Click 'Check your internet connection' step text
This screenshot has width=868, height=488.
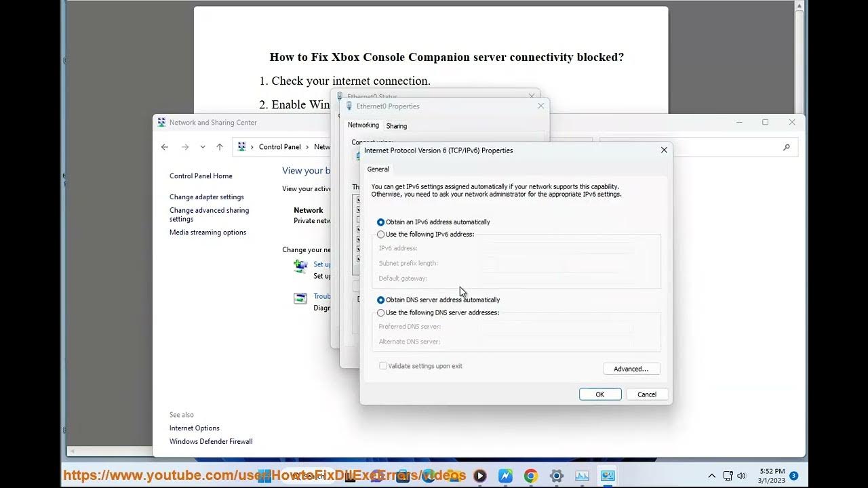click(351, 81)
